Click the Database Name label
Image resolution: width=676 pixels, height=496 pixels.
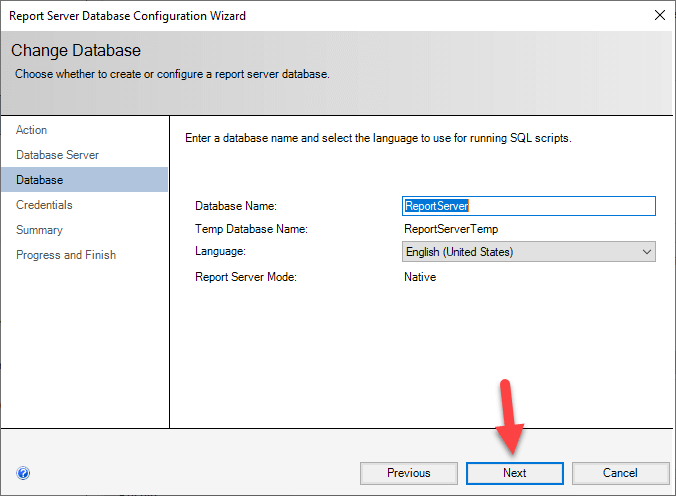(235, 206)
